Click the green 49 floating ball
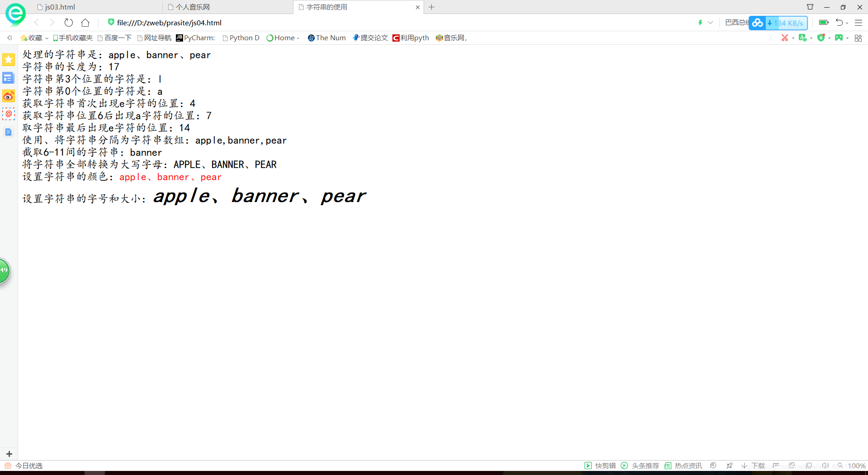Viewport: 868px width, 475px height. (4, 270)
